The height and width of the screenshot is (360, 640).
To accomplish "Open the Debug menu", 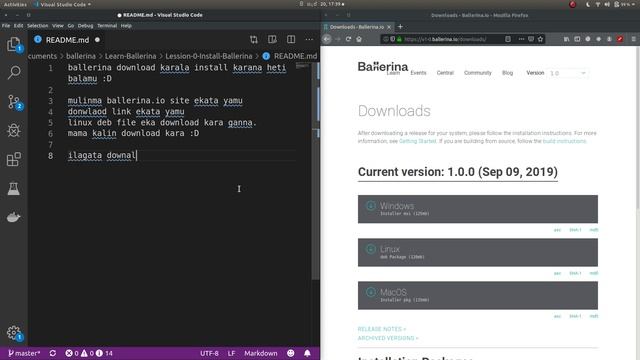I will click(x=85, y=26).
